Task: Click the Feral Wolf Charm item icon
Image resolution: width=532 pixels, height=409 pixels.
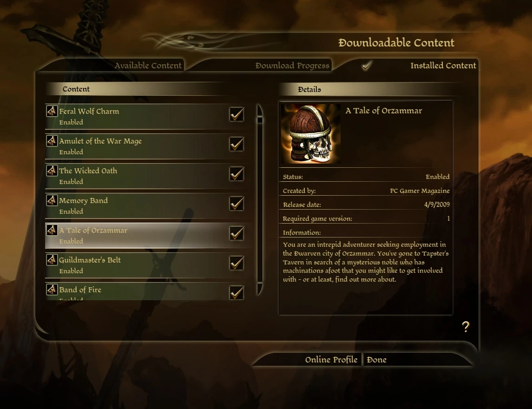Action: (x=52, y=111)
